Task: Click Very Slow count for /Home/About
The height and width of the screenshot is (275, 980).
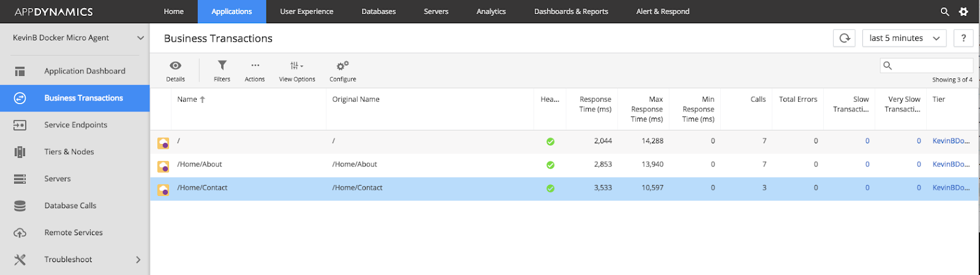Action: 919,164
